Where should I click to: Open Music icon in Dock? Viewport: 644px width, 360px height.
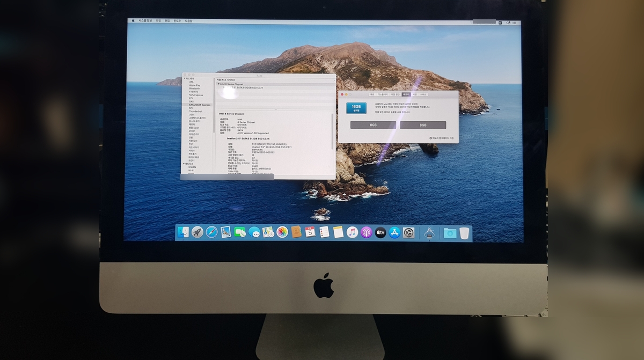pos(352,232)
